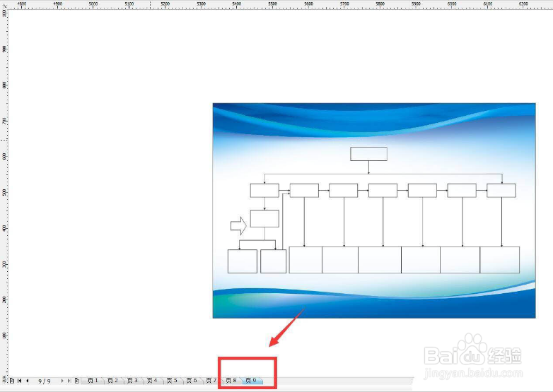Click the 9 / 9 page counter
The image size is (553, 392).
pyautogui.click(x=45, y=381)
